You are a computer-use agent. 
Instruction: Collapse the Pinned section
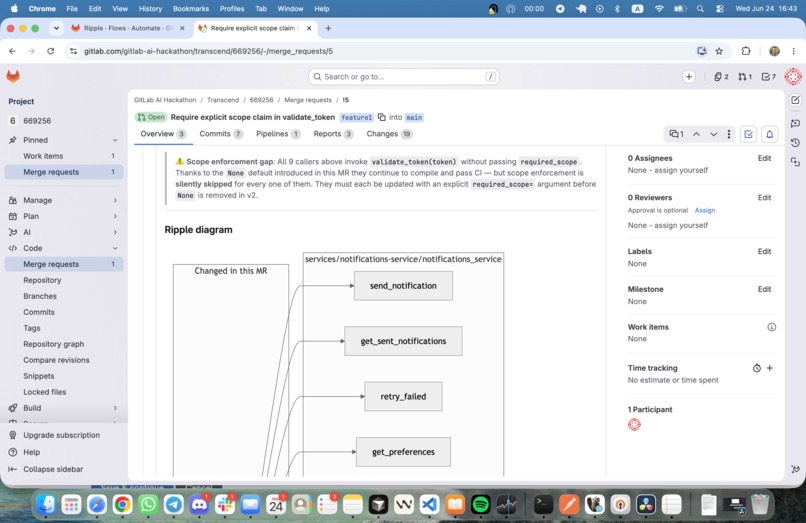[x=115, y=140]
